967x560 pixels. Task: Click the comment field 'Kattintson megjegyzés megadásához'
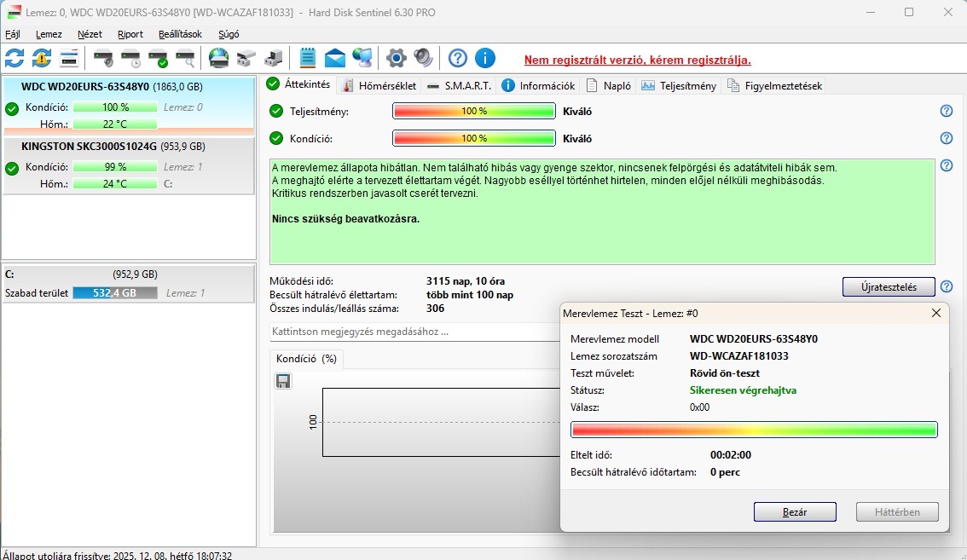pyautogui.click(x=414, y=332)
